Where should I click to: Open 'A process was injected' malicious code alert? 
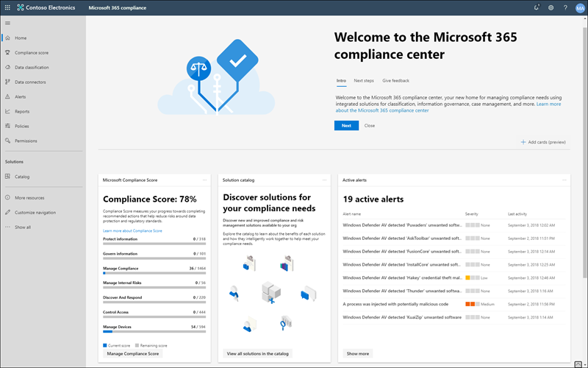[395, 304]
